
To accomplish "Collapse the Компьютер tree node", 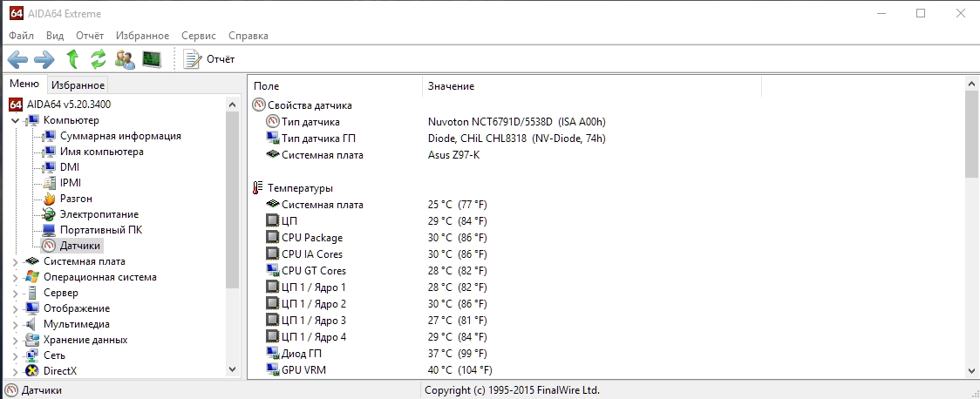I will [x=16, y=120].
